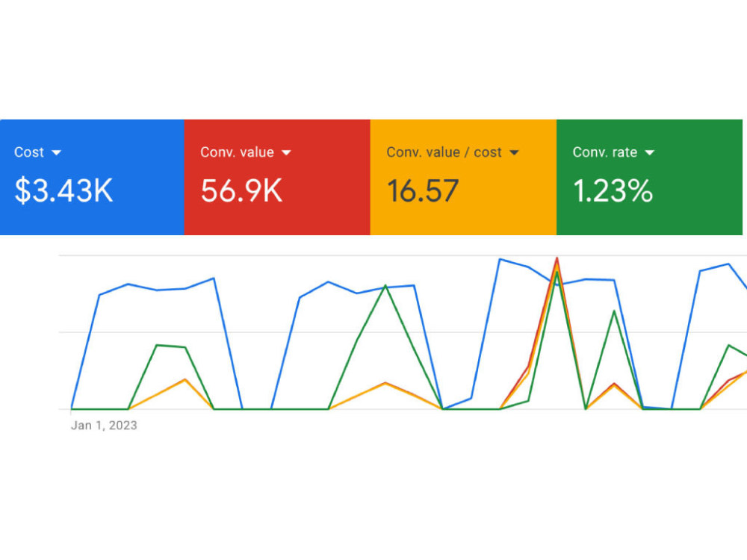Image resolution: width=747 pixels, height=560 pixels.
Task: Click the Jan 1, 2023 axis date
Action: [104, 426]
